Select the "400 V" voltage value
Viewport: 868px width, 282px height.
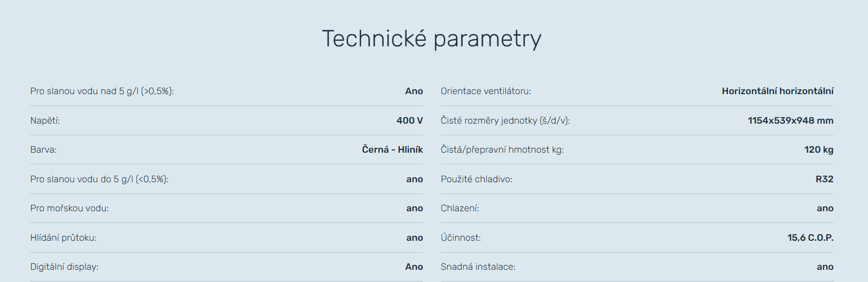409,121
